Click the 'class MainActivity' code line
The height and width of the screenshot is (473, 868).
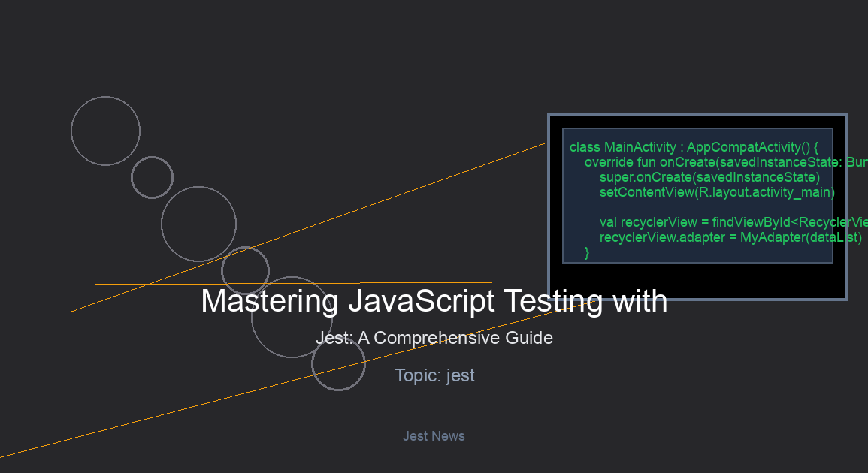click(x=693, y=147)
